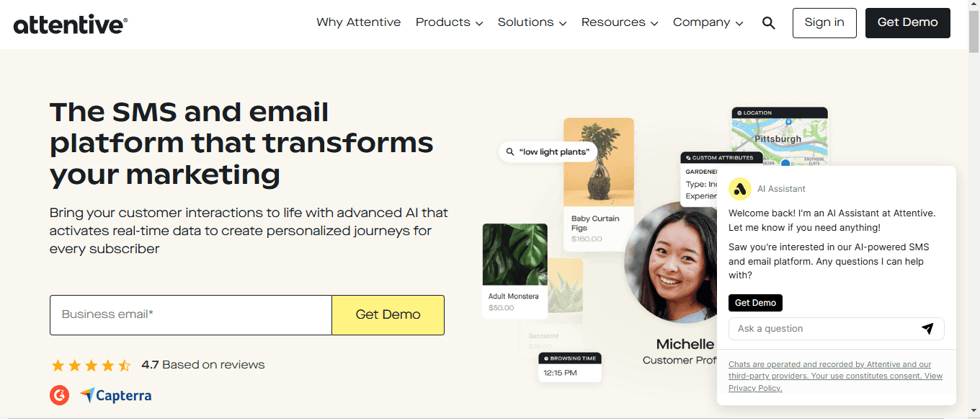This screenshot has width=980, height=419.
Task: Click the AI Assistant yellow avatar icon
Action: point(740,188)
